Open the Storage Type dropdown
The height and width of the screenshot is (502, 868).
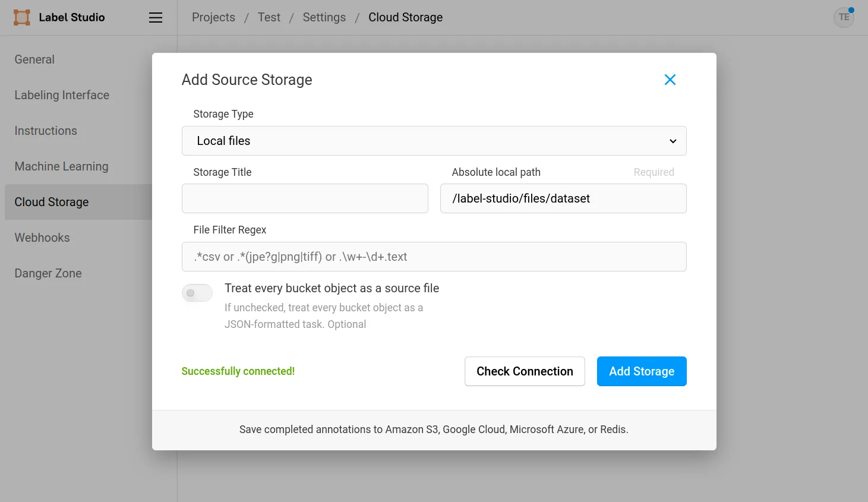pyautogui.click(x=434, y=141)
